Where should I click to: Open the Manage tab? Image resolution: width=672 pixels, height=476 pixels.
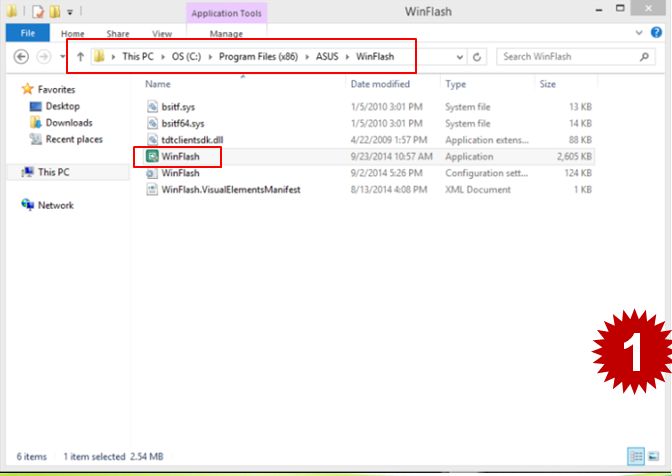click(x=226, y=33)
